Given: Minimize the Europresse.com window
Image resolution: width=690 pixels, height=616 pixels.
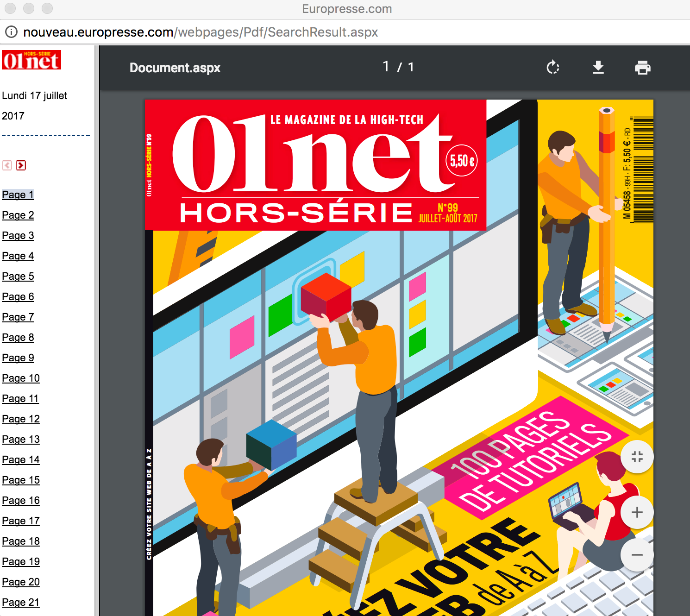Looking at the screenshot, I should pyautogui.click(x=29, y=8).
